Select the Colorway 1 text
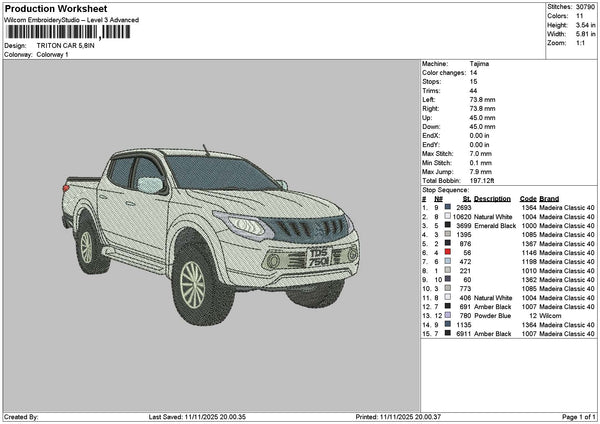The width and height of the screenshot is (600, 424). tap(52, 54)
